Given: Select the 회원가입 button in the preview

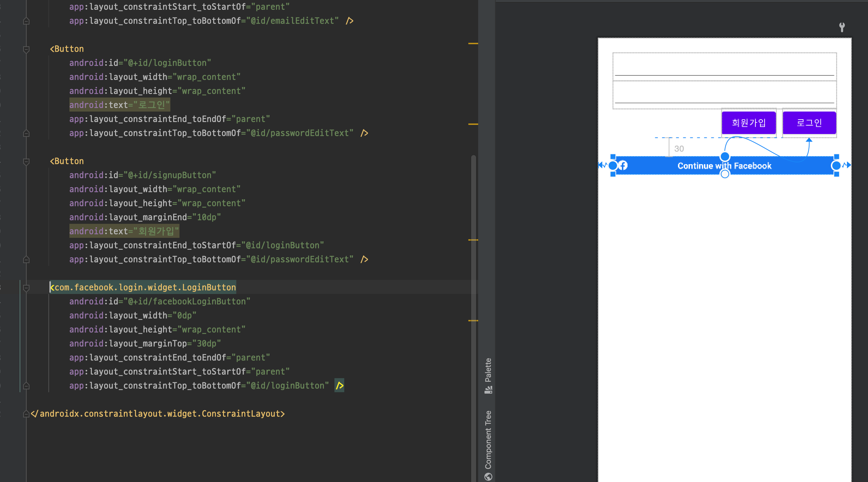Looking at the screenshot, I should (x=748, y=123).
